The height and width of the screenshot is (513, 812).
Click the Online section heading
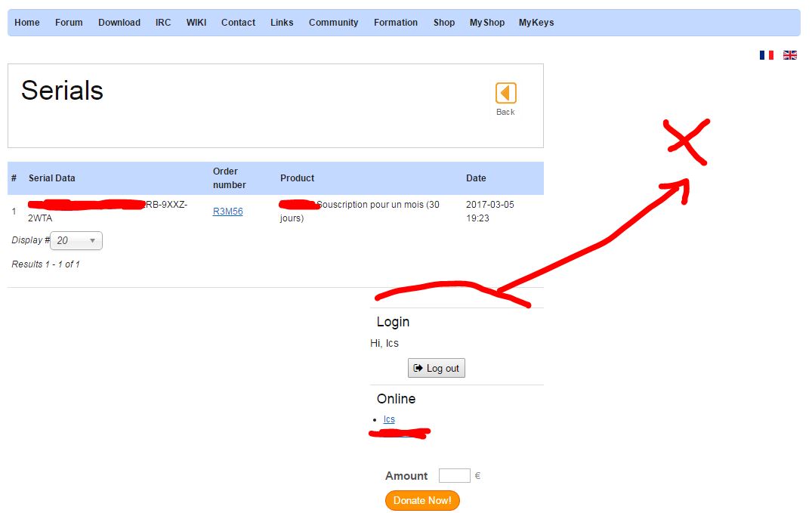click(396, 398)
